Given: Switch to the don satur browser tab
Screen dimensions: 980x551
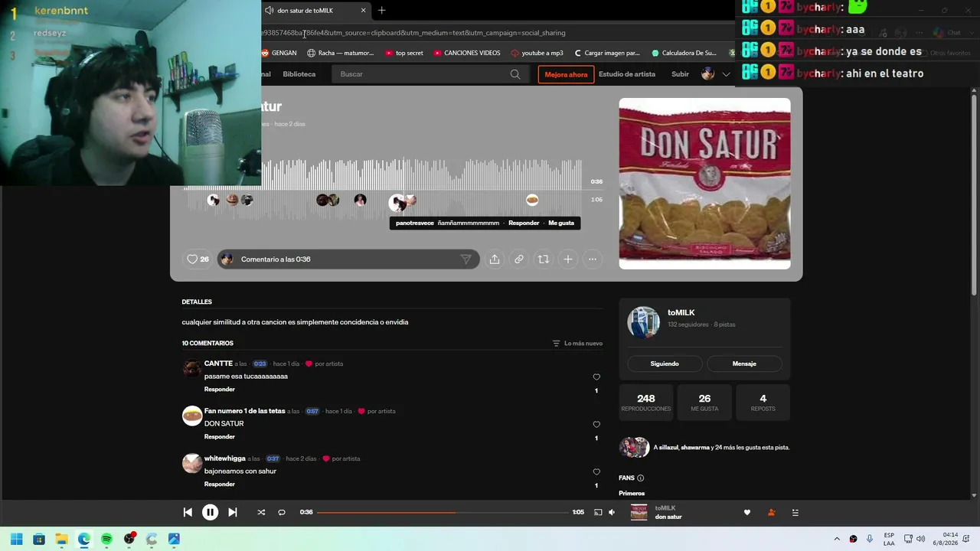Looking at the screenshot, I should (315, 11).
